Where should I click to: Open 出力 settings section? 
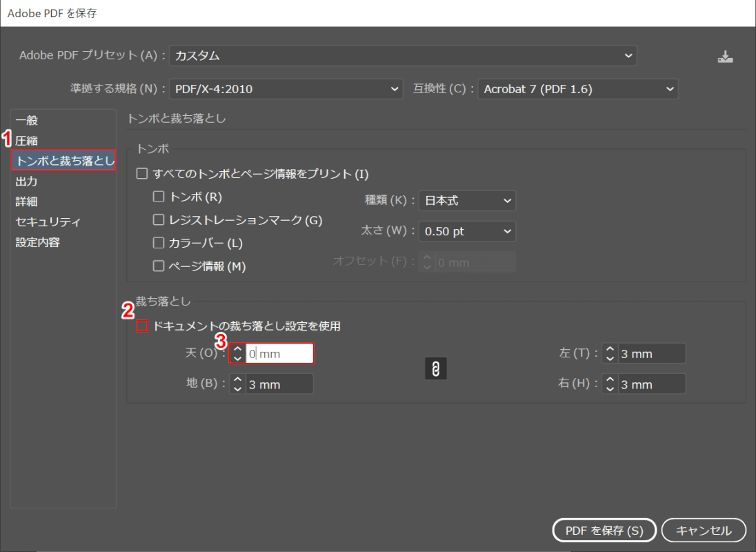click(x=26, y=181)
